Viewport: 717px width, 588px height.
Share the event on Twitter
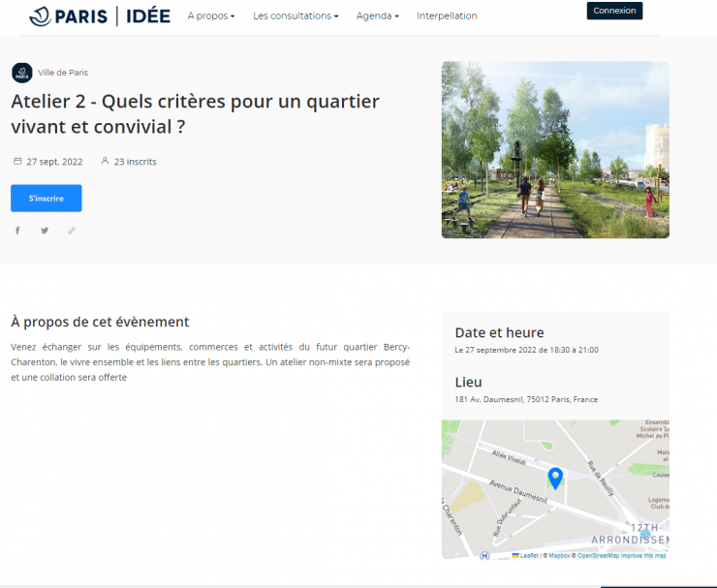tap(45, 231)
